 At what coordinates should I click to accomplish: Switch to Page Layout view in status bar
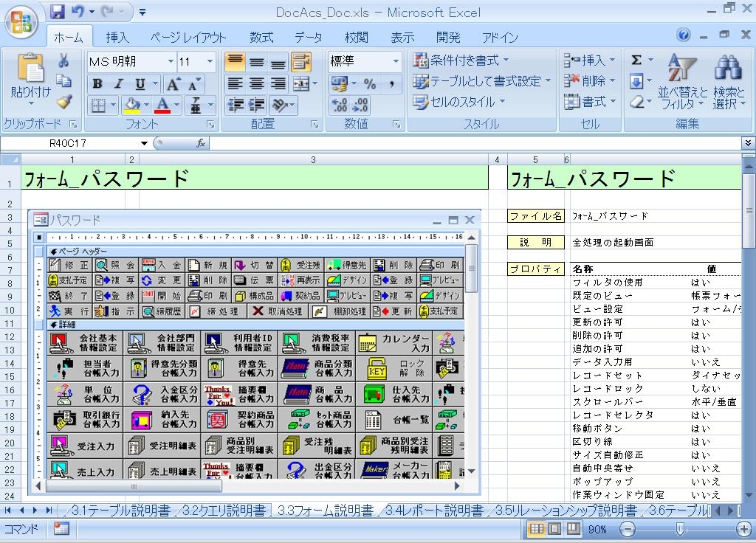(x=555, y=529)
